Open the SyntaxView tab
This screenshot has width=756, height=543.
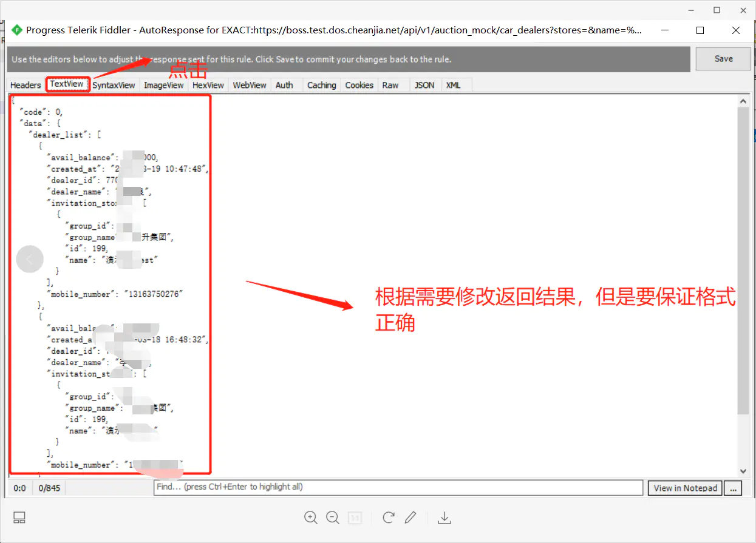114,85
